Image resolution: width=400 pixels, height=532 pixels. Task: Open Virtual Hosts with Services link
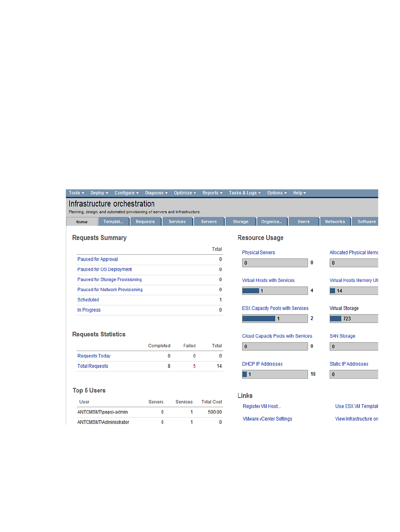coord(268,280)
